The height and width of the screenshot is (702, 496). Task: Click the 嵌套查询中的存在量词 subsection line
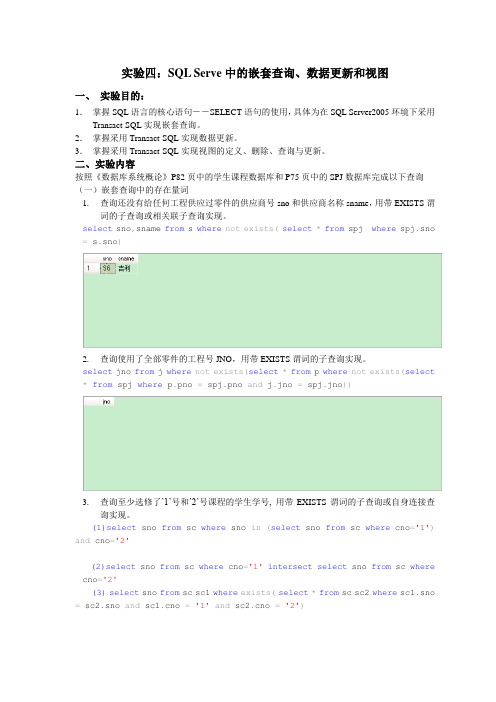click(133, 190)
